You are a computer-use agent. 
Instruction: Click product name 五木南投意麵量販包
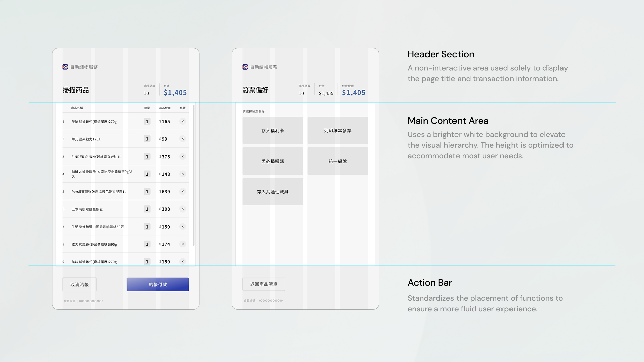click(87, 209)
